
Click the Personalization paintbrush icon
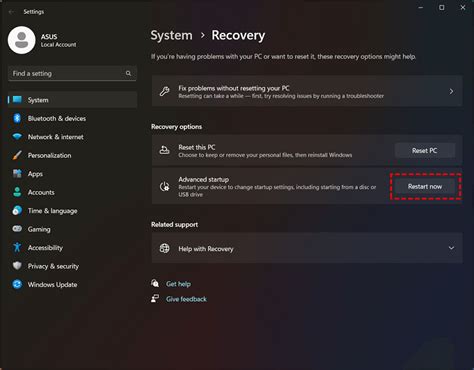17,155
